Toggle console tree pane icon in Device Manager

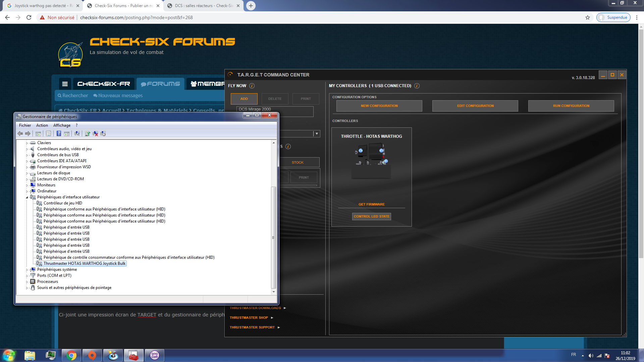click(x=38, y=133)
